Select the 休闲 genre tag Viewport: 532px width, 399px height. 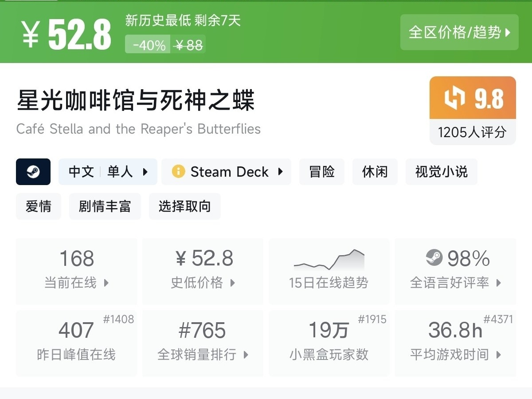pyautogui.click(x=375, y=172)
